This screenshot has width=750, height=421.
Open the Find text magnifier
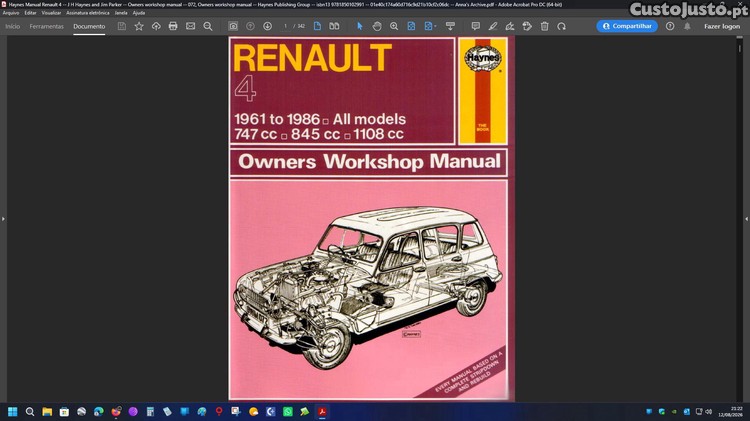click(x=208, y=26)
